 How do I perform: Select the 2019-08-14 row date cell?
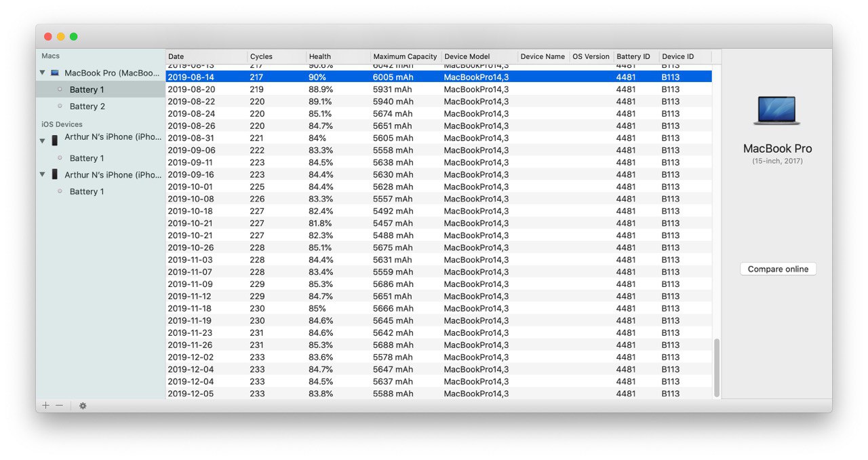pos(191,77)
